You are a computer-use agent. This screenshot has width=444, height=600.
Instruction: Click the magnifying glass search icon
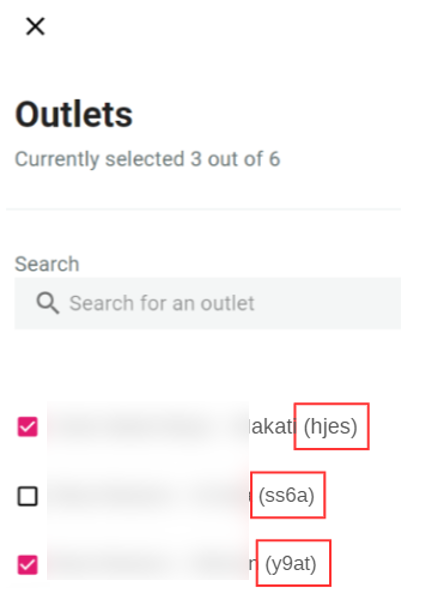pos(47,303)
